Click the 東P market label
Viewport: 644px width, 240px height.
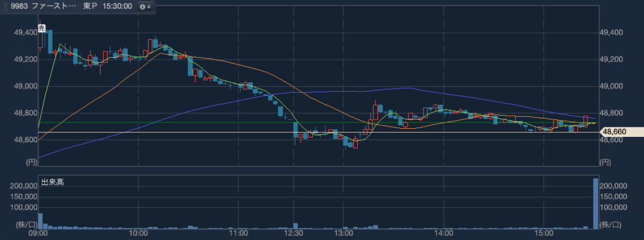pyautogui.click(x=89, y=6)
